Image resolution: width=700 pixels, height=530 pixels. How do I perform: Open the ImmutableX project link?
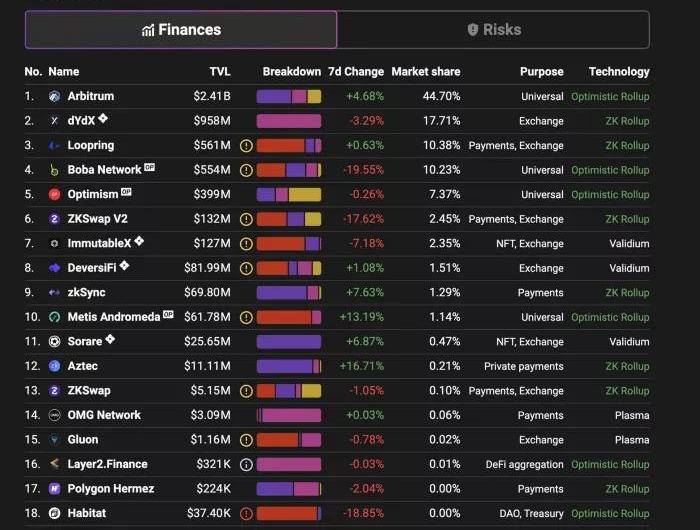pos(98,244)
